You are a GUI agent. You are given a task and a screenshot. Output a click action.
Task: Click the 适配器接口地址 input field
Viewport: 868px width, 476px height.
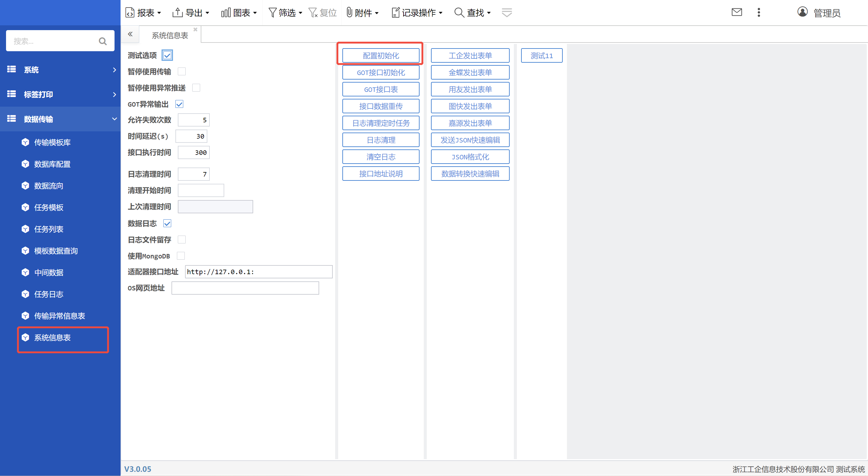tap(259, 272)
